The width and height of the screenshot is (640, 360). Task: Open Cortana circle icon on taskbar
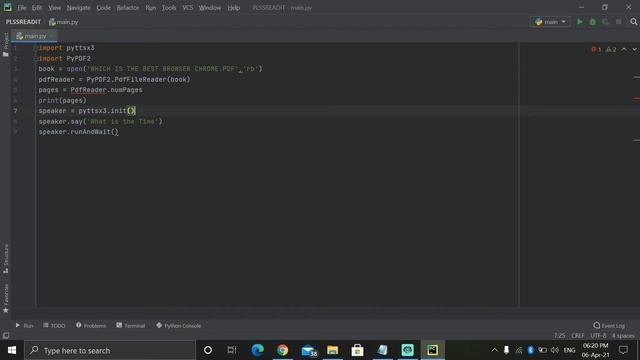click(x=208, y=350)
